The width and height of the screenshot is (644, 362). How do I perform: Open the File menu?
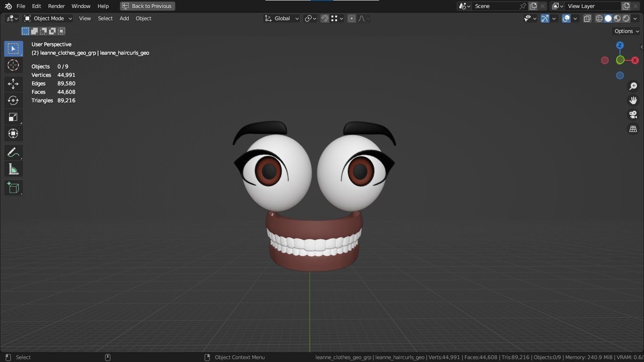(21, 6)
